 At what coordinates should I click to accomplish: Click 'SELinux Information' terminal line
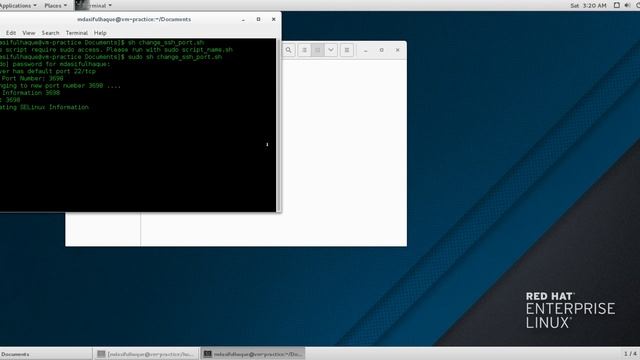pos(54,107)
